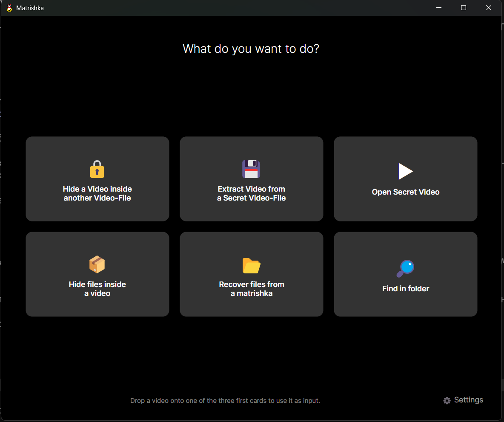504x422 pixels.
Task: Choose the 'Open Secret Video' label
Action: [406, 192]
